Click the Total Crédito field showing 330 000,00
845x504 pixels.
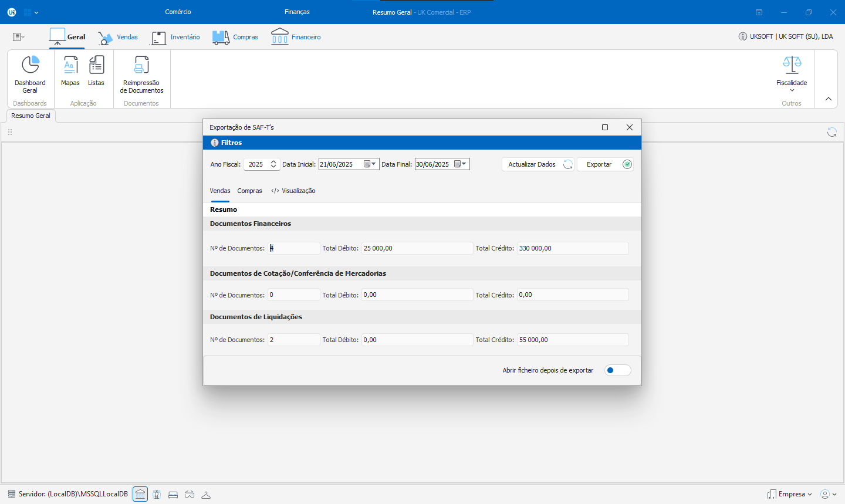pyautogui.click(x=572, y=248)
